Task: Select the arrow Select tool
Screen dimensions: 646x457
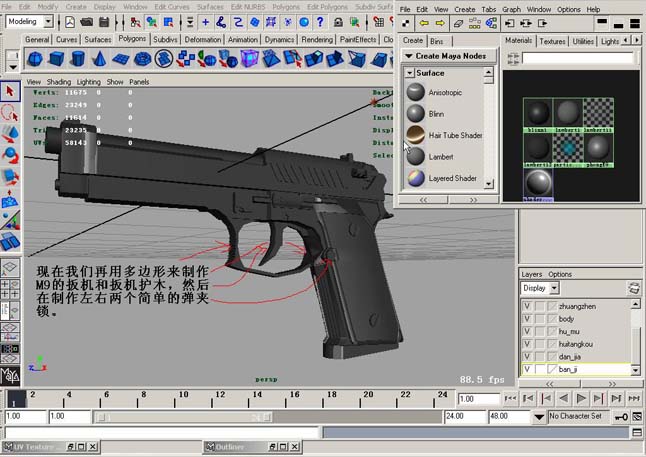Action: (x=10, y=91)
